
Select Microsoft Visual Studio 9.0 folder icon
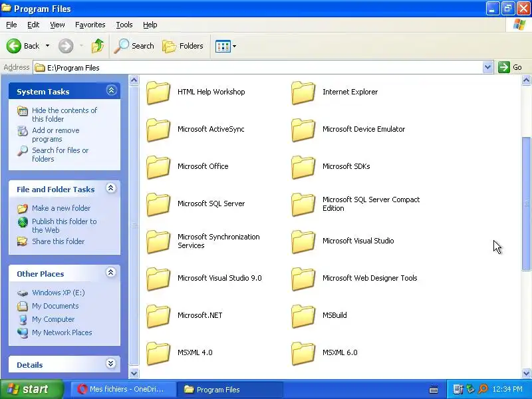pyautogui.click(x=158, y=279)
